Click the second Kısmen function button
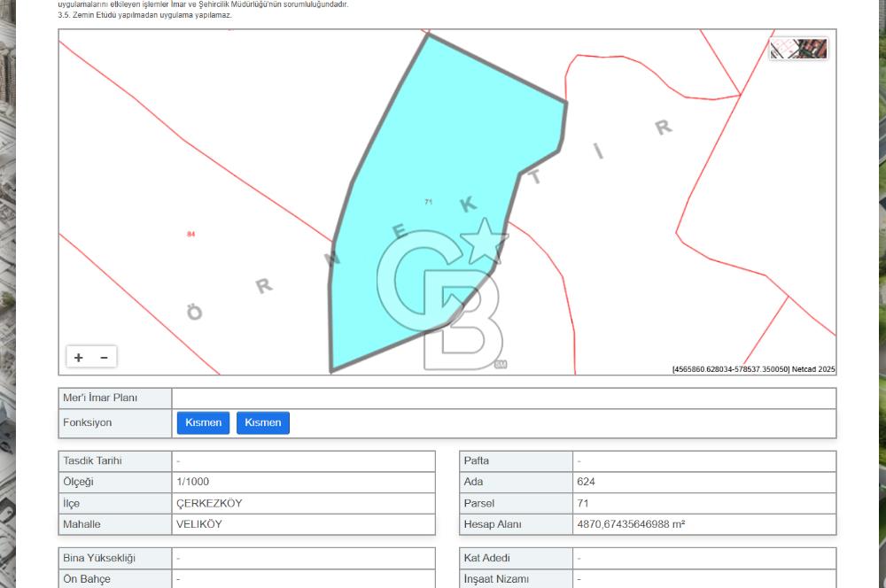Screen dimensions: 886x588 [x=263, y=423]
